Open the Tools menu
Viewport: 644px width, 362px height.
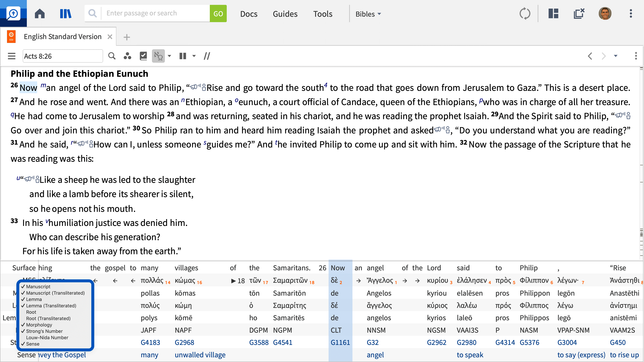click(323, 14)
